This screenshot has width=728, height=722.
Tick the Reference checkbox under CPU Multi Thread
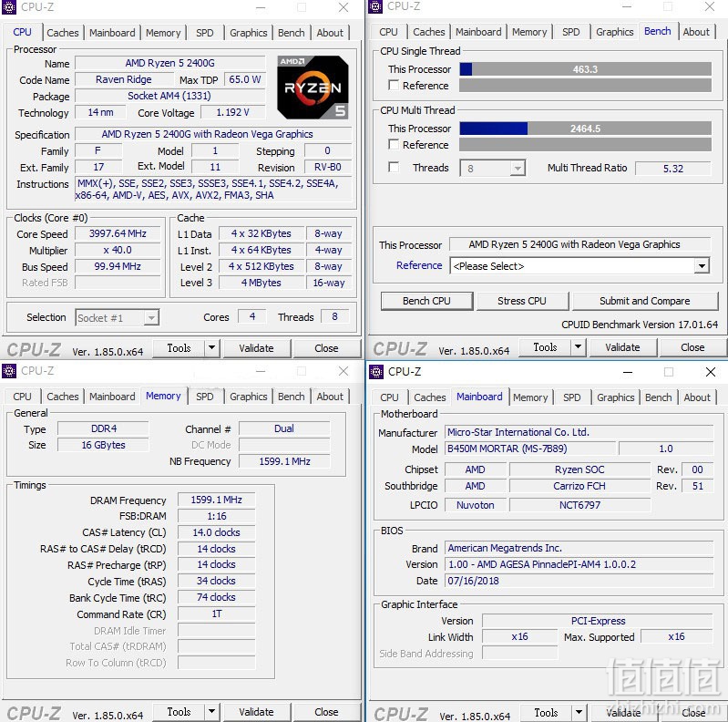click(394, 145)
